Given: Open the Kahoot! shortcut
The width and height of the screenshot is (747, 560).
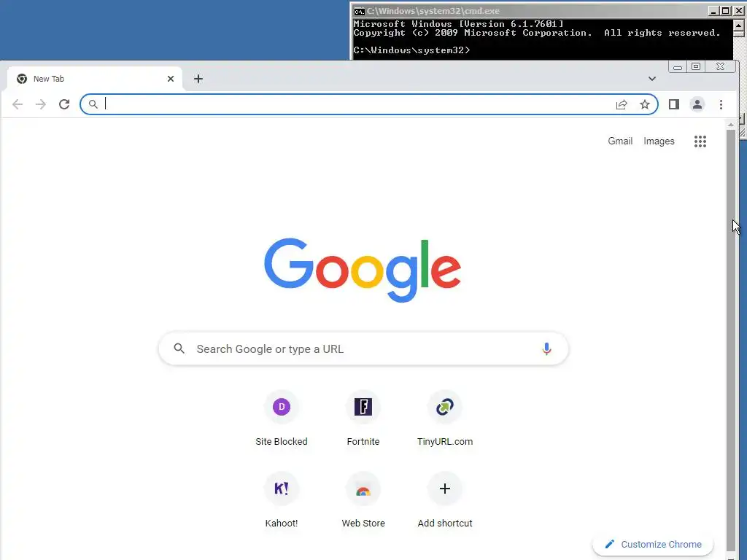Looking at the screenshot, I should tap(282, 500).
